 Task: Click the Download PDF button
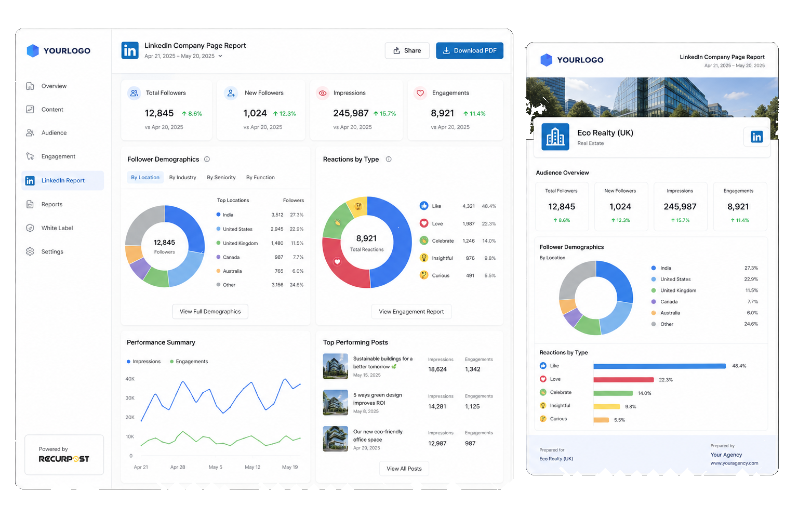470,50
